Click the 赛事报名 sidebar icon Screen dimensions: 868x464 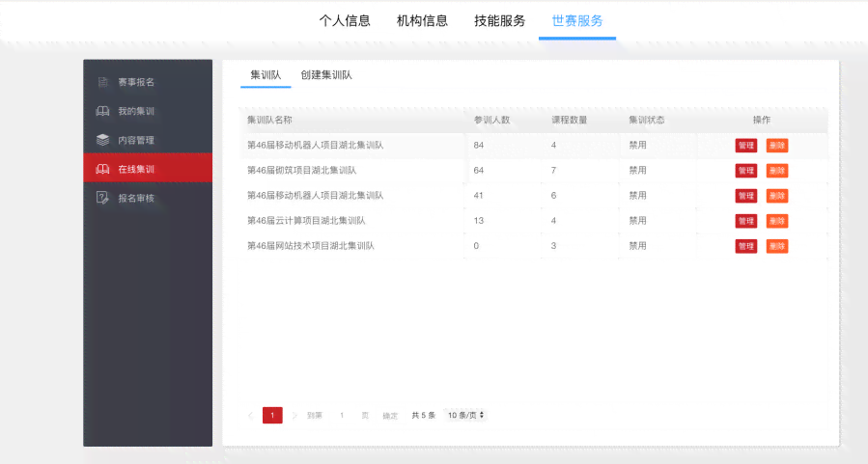click(103, 82)
